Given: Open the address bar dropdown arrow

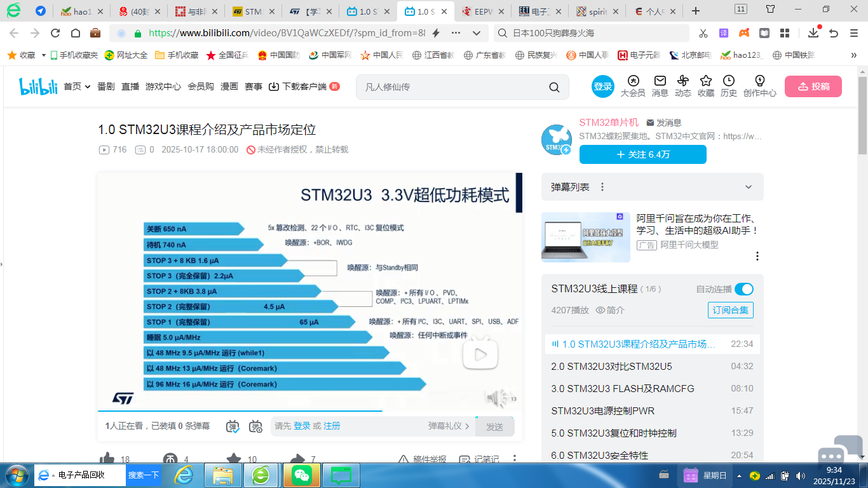Looking at the screenshot, I should click(477, 33).
